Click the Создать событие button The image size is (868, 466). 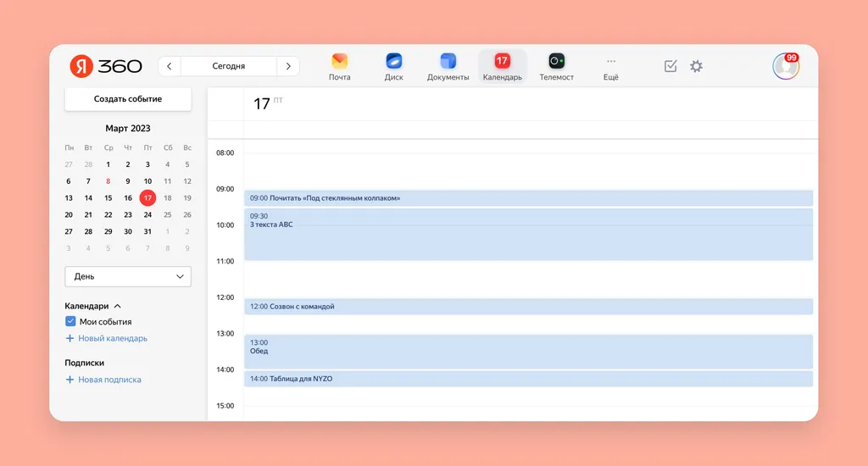tap(128, 99)
